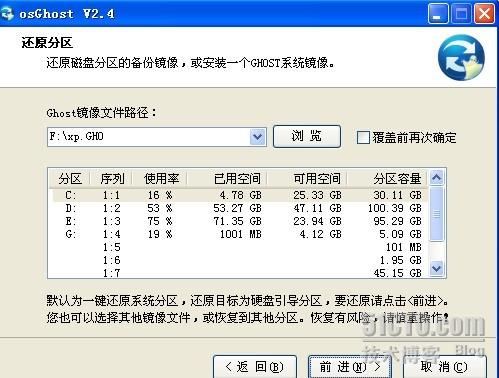Click the partition list scrollbar thumb
Screen dimensions: 499x378
click(x=437, y=214)
